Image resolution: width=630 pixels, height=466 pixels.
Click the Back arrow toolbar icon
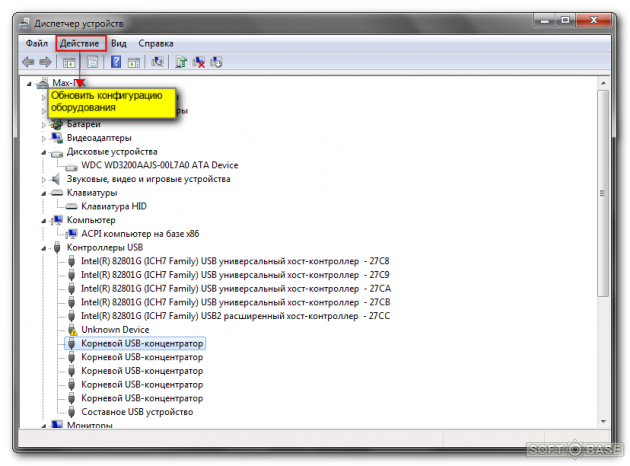[x=29, y=62]
